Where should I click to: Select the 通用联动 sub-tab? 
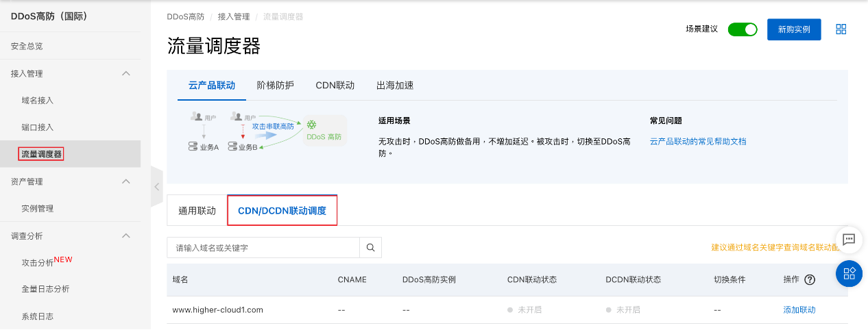[x=197, y=211]
